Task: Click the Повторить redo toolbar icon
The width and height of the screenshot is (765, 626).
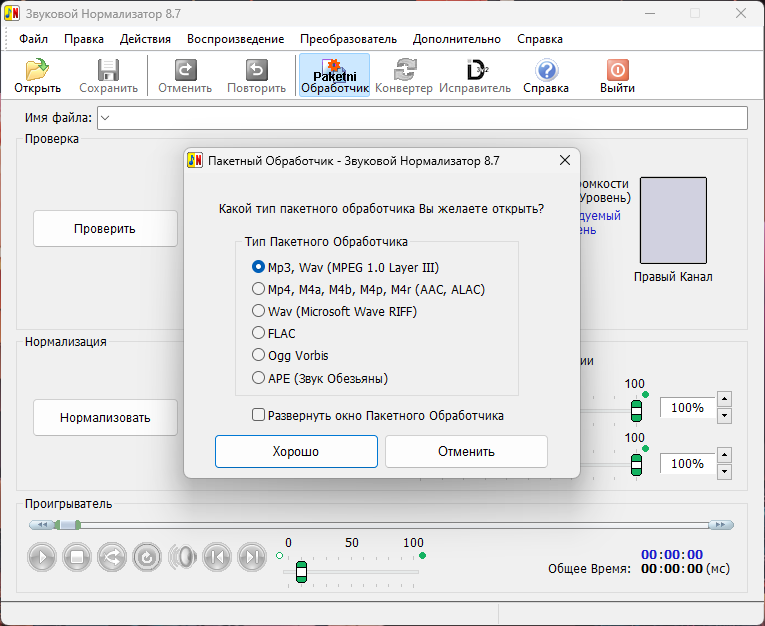Action: pyautogui.click(x=257, y=70)
